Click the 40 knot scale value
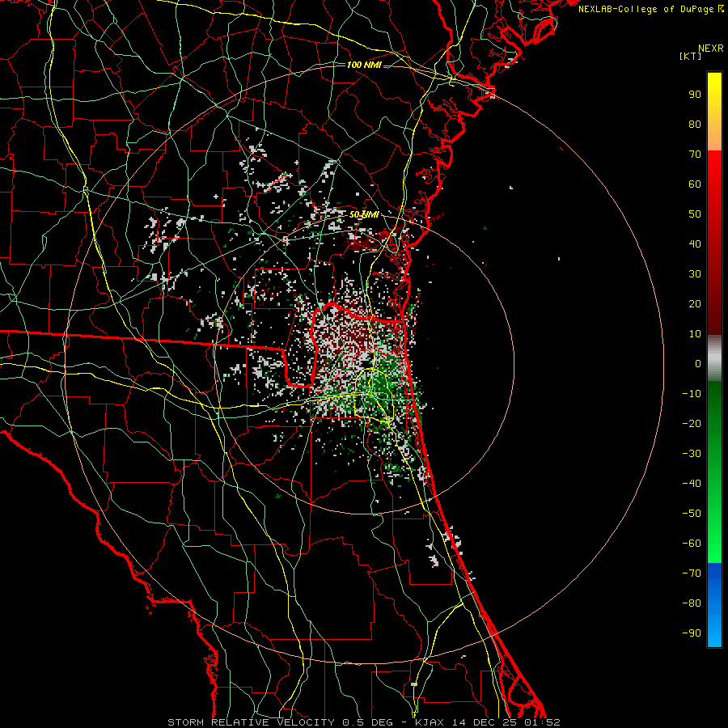 pyautogui.click(x=695, y=244)
